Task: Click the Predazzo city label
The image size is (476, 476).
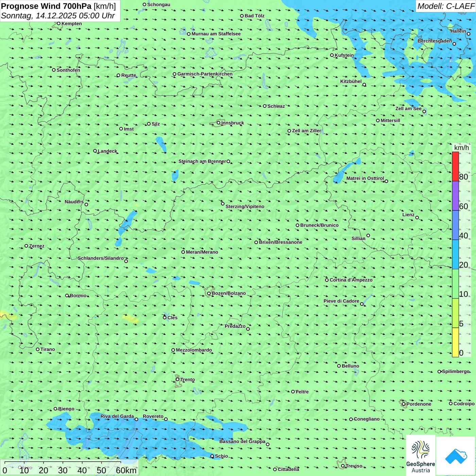Action: click(x=235, y=326)
